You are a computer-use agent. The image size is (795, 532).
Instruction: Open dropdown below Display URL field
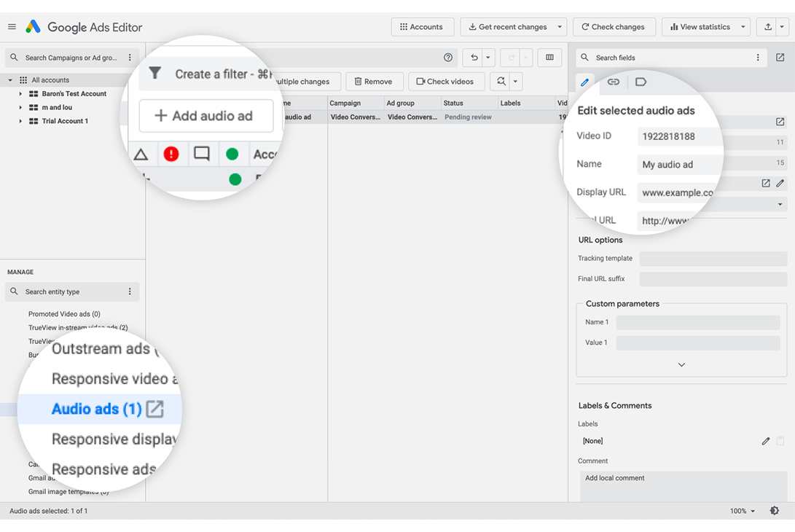pyautogui.click(x=780, y=204)
